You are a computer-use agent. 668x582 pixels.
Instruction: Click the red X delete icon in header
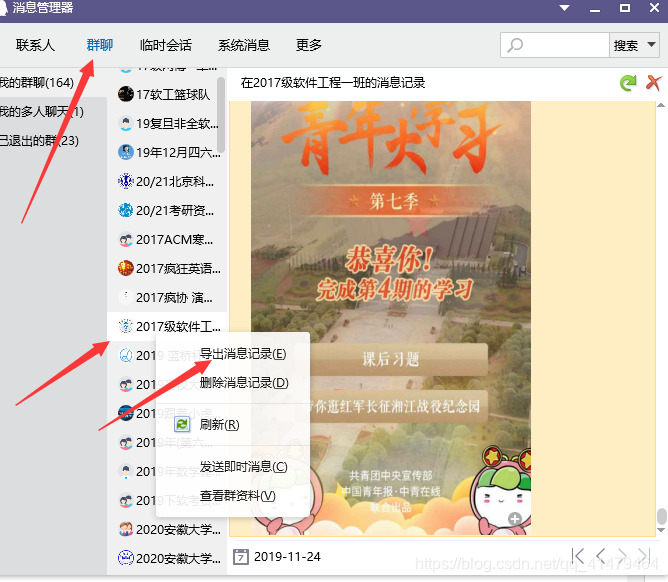[653, 82]
